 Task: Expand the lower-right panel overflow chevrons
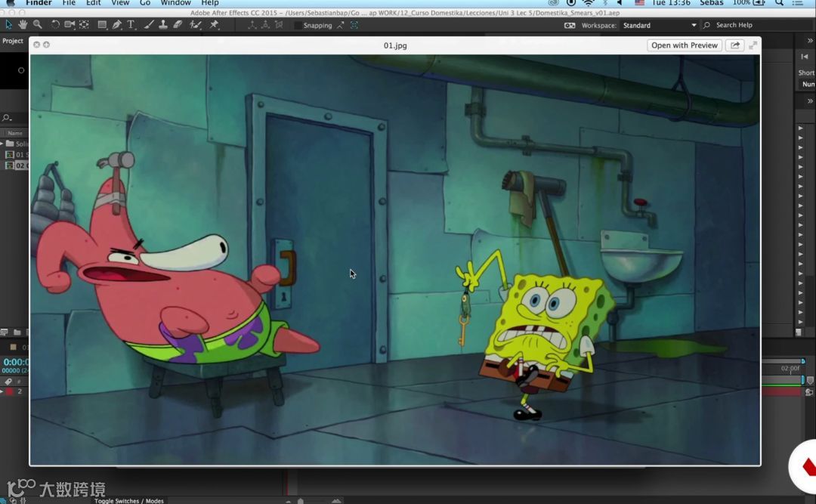pos(810,101)
